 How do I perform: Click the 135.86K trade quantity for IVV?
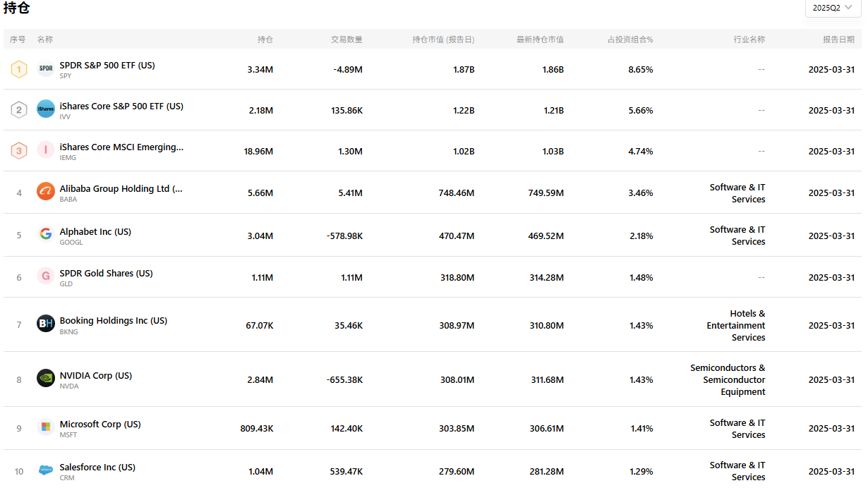coord(346,111)
